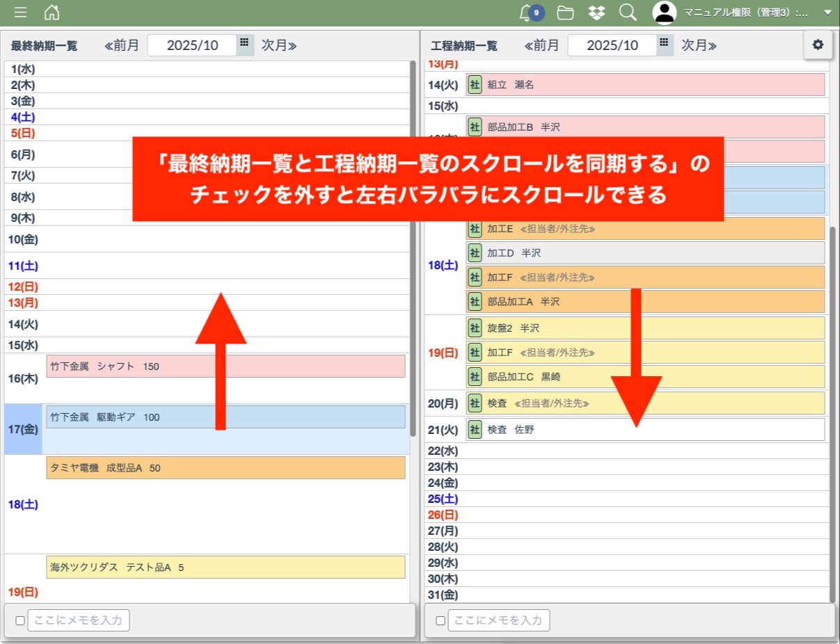Go to 次月 in 工程納期一覧

coord(699,46)
